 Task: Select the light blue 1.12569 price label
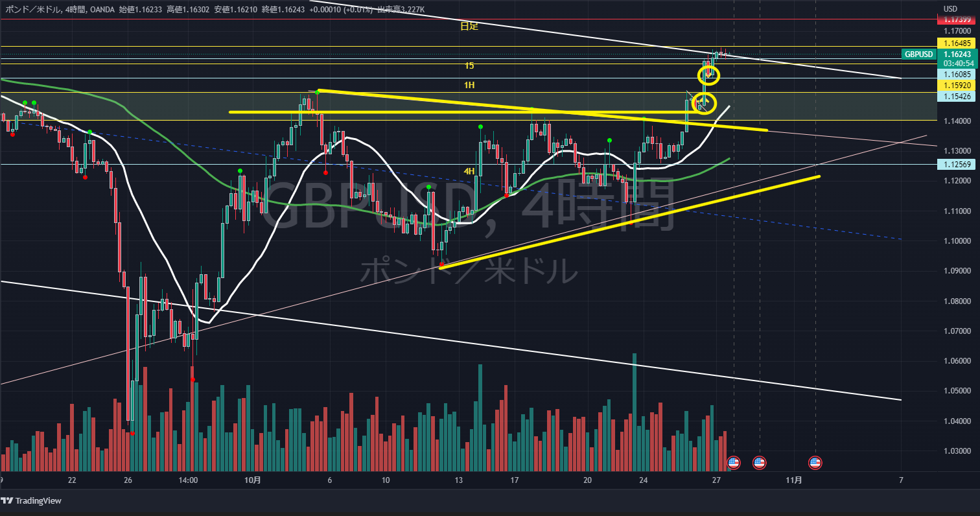coord(956,164)
